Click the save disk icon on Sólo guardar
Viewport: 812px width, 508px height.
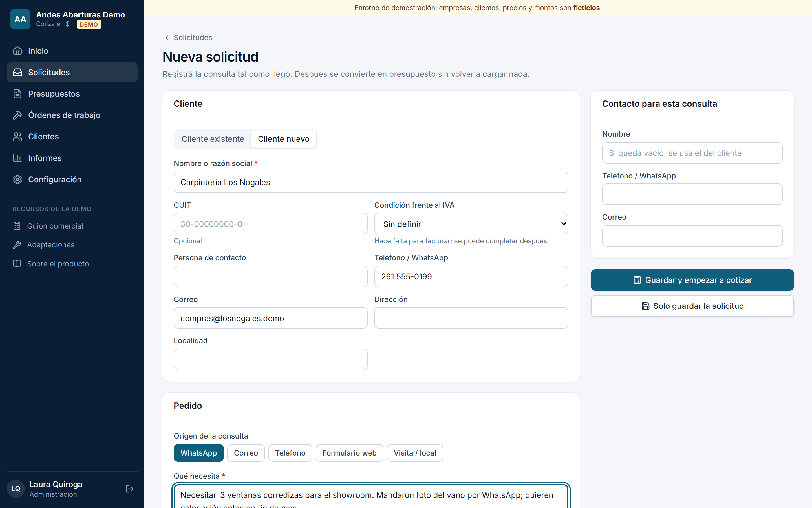[x=645, y=306]
